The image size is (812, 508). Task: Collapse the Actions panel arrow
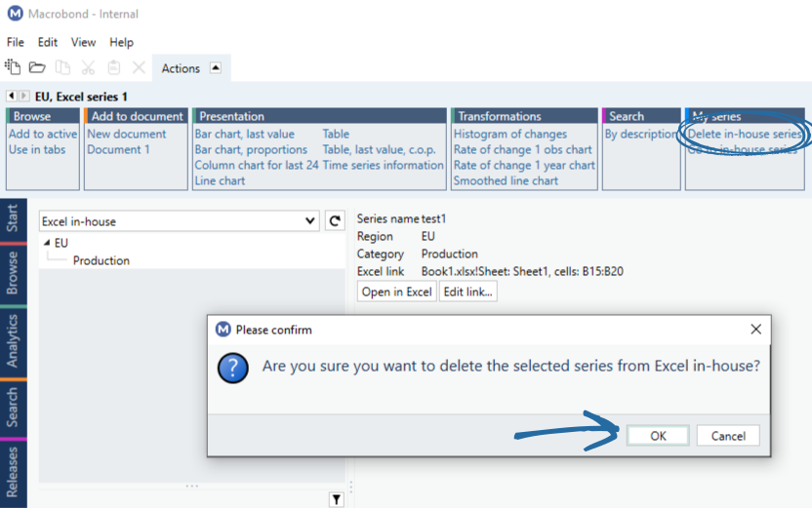click(216, 68)
